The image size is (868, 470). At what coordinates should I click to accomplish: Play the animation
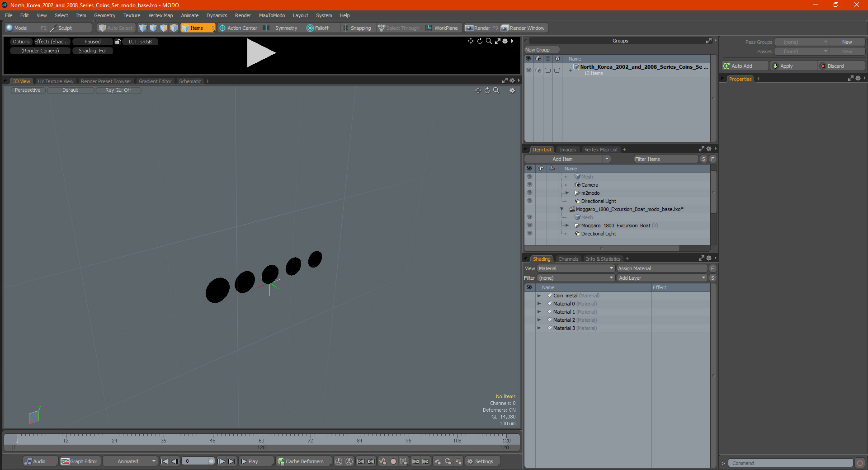tap(256, 461)
